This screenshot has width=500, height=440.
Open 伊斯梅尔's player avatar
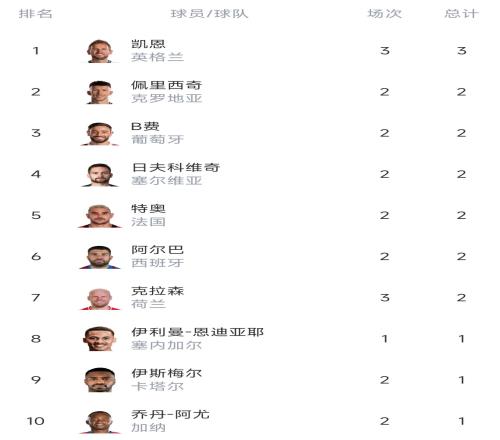pos(99,380)
